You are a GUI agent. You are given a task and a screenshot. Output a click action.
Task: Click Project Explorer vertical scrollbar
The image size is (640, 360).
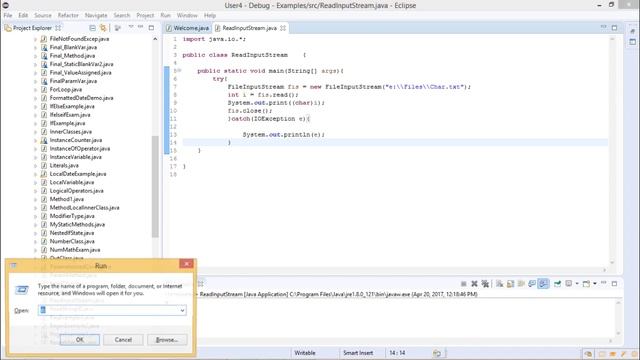(x=155, y=186)
